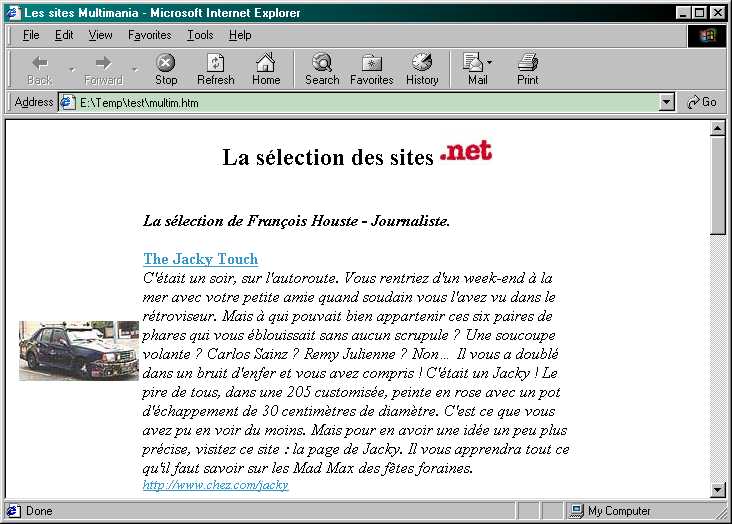Open the address bar dropdown list

[x=667, y=102]
